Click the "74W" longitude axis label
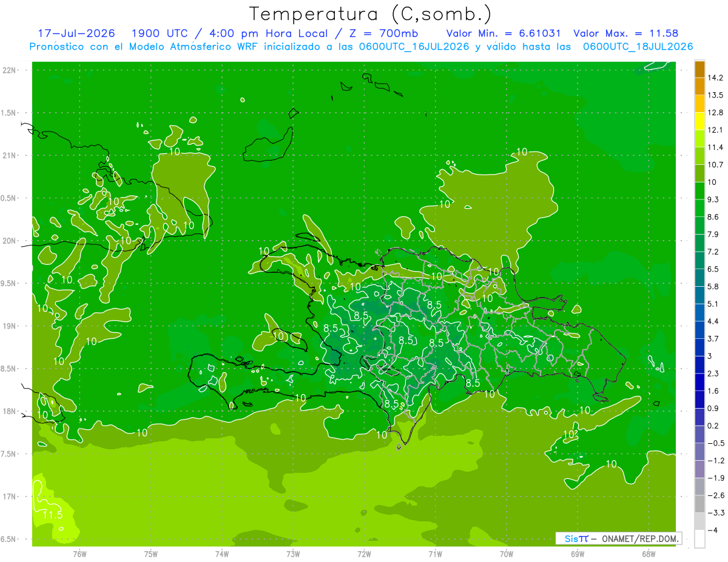This screenshot has width=728, height=562. point(222,554)
